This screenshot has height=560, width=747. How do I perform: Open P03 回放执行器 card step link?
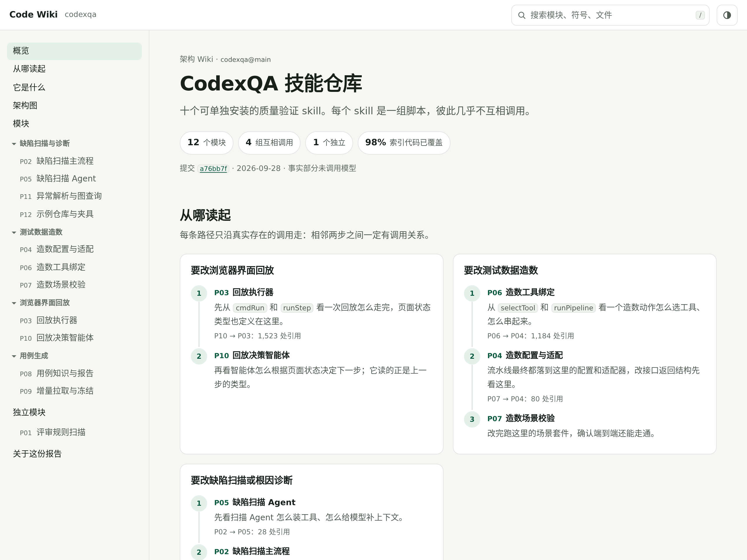point(244,292)
